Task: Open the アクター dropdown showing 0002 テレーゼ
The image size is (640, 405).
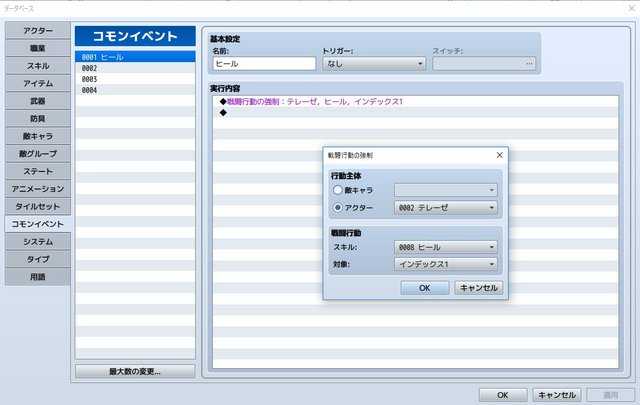Action: [x=446, y=207]
